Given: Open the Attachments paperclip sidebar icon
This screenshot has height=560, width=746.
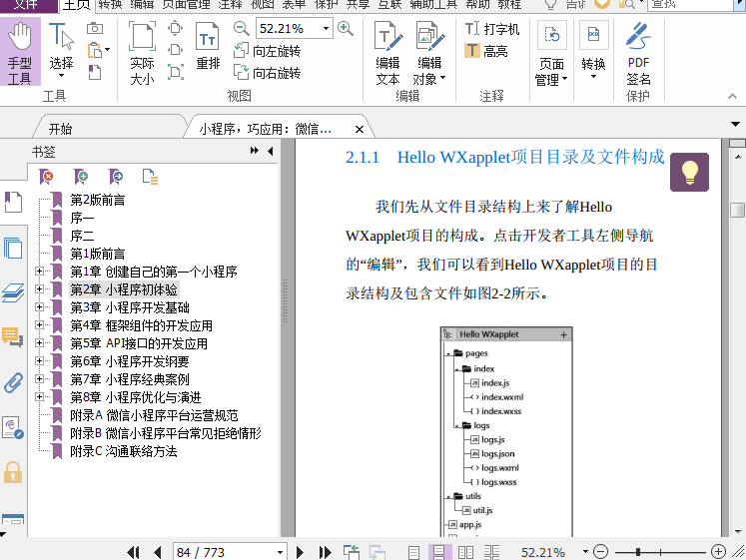Looking at the screenshot, I should click(13, 381).
